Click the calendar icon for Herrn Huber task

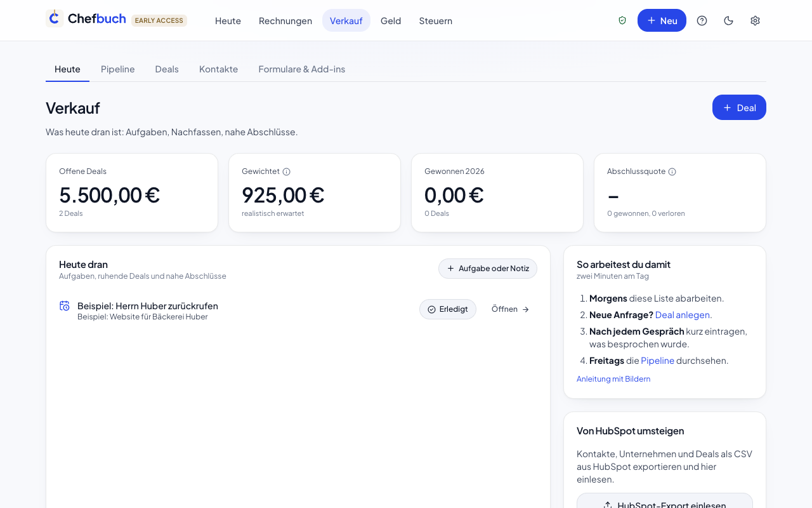point(65,306)
